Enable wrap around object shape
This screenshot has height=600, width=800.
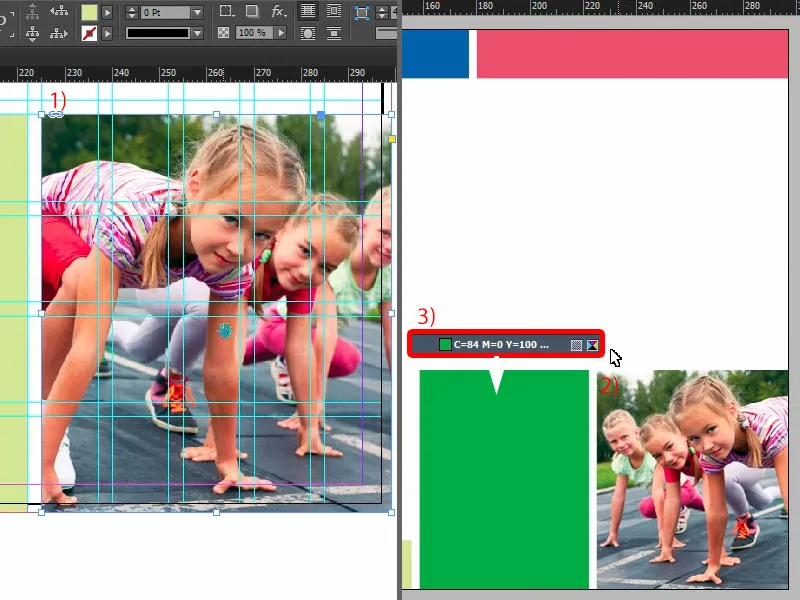coord(308,33)
